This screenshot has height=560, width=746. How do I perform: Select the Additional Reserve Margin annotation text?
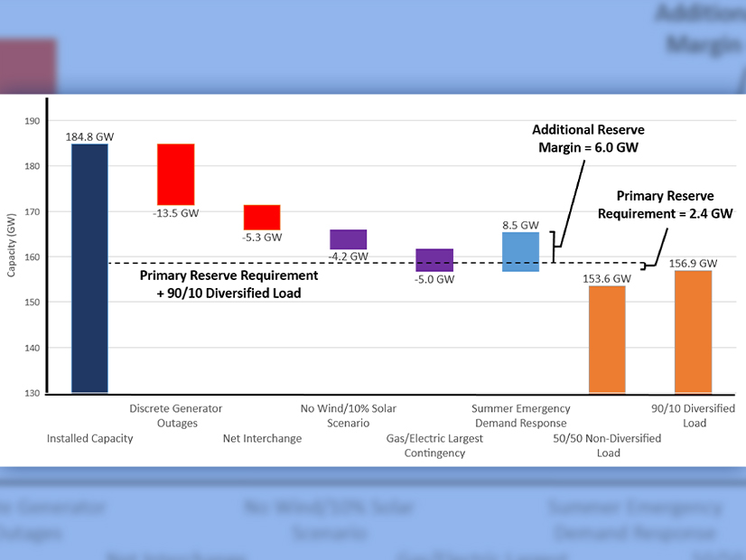(x=588, y=138)
